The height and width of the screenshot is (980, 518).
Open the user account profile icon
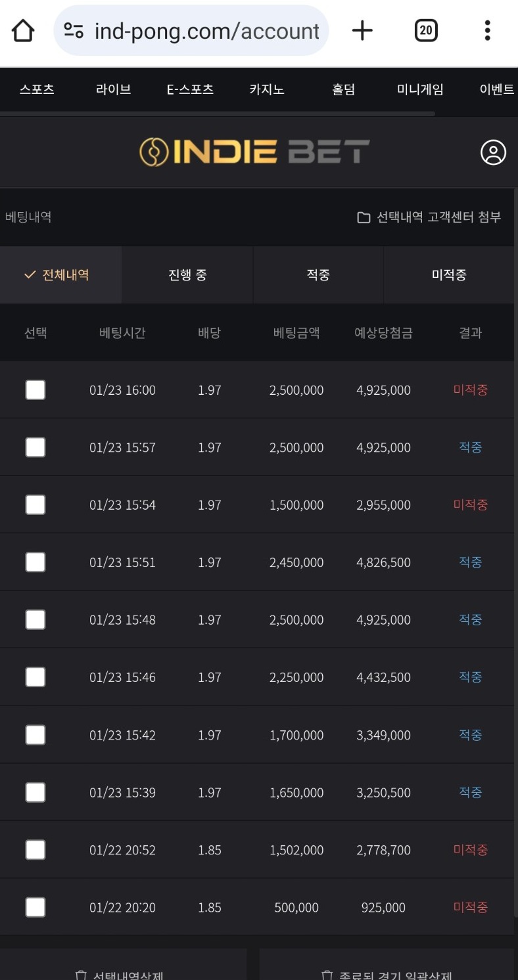click(x=493, y=152)
